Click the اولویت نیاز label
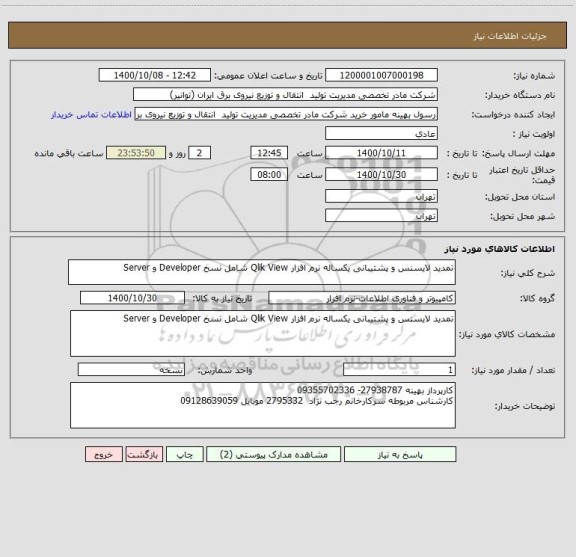The image size is (576, 557). pos(534,134)
